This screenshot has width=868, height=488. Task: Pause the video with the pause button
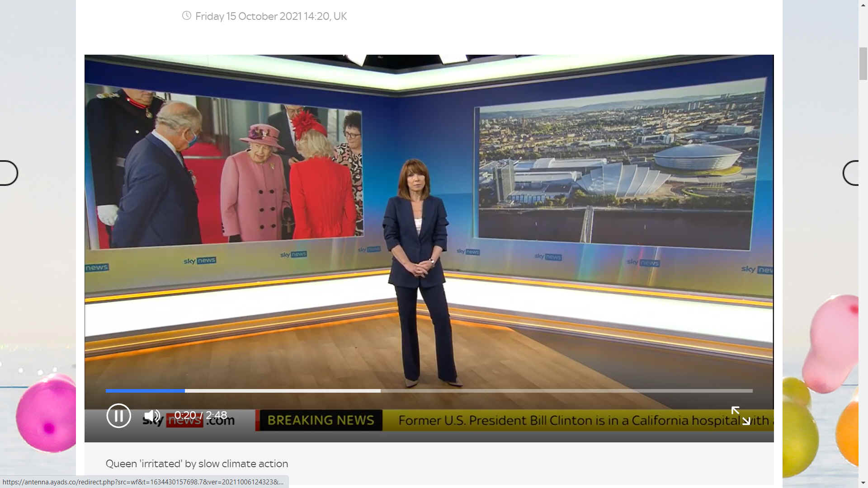[118, 415]
